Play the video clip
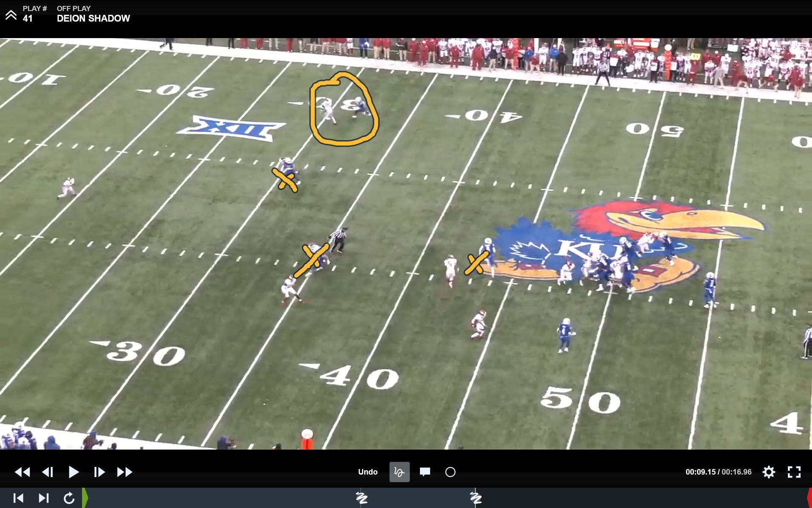The image size is (812, 508). click(x=74, y=472)
